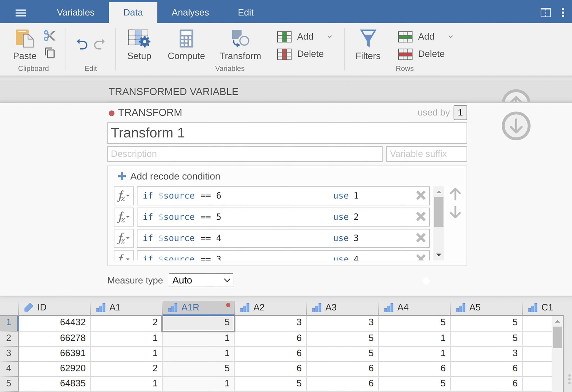572x392 pixels.
Task: Select the C1 column header
Action: [x=543, y=307]
